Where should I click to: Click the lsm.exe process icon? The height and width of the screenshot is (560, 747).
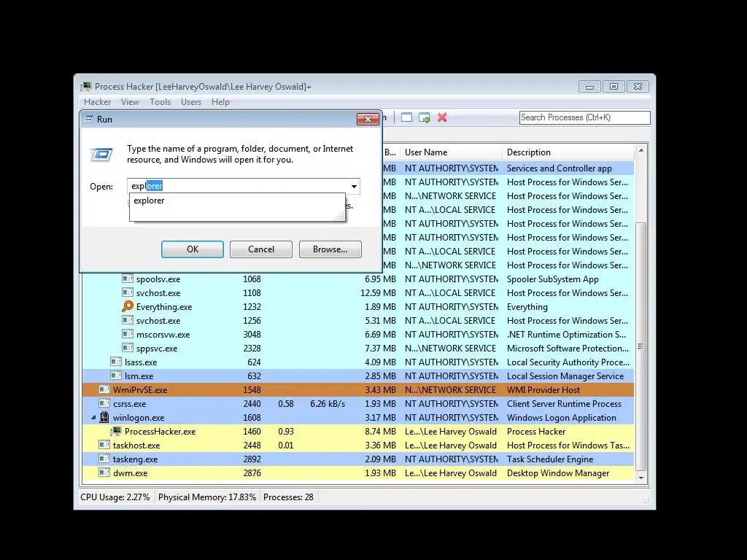tap(116, 376)
